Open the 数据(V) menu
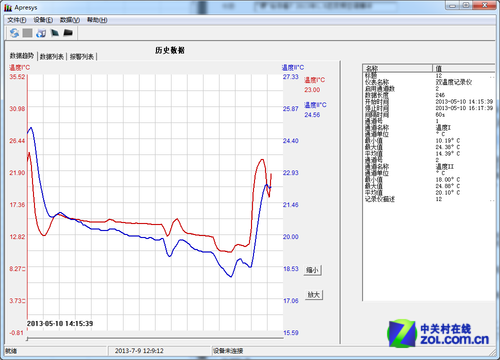The width and height of the screenshot is (500, 360). pos(70,20)
